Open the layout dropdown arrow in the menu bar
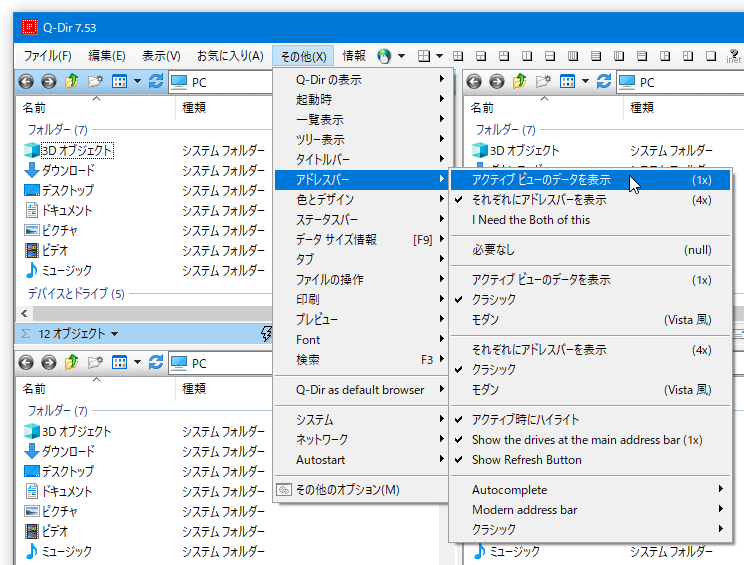Viewport: 744px width, 565px height. (x=439, y=56)
